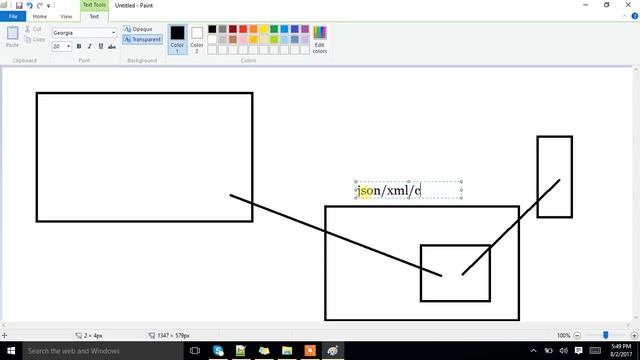
Task: Open the orange app icon on taskbar
Action: [x=310, y=351]
